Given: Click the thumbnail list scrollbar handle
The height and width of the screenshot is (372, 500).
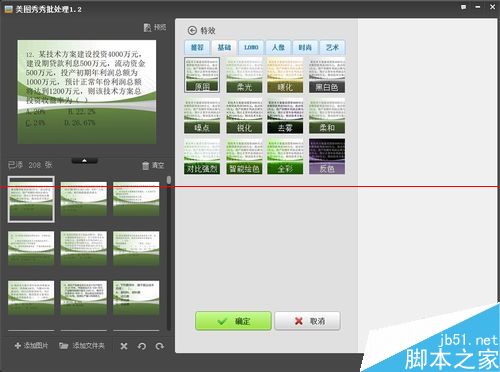Looking at the screenshot, I should pos(169,180).
